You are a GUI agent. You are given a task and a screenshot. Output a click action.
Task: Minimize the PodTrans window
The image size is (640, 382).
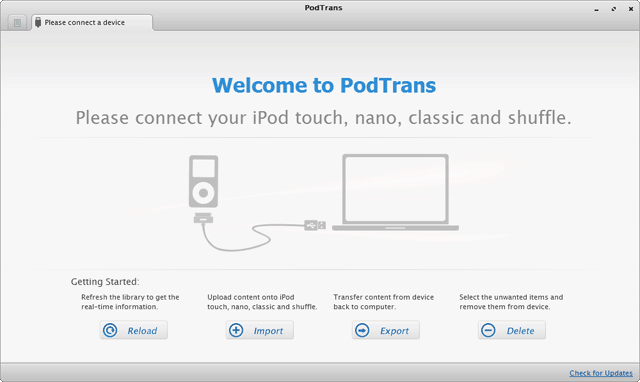click(x=597, y=9)
